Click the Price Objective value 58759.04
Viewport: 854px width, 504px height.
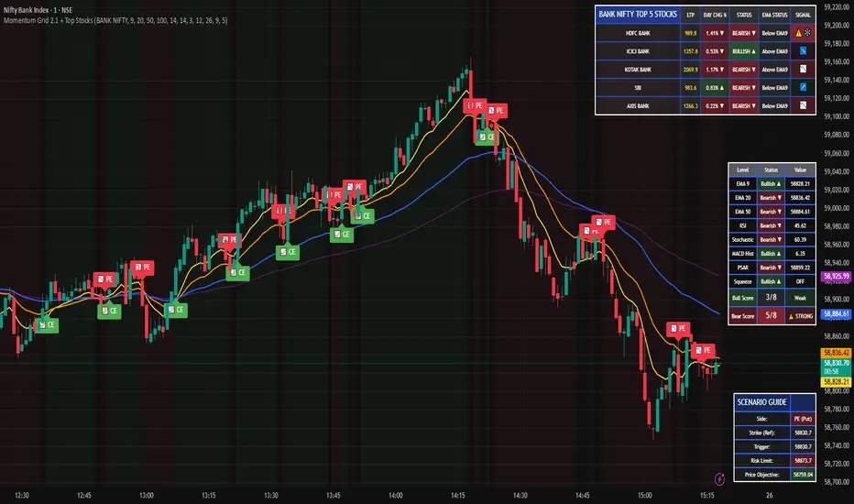tap(803, 475)
